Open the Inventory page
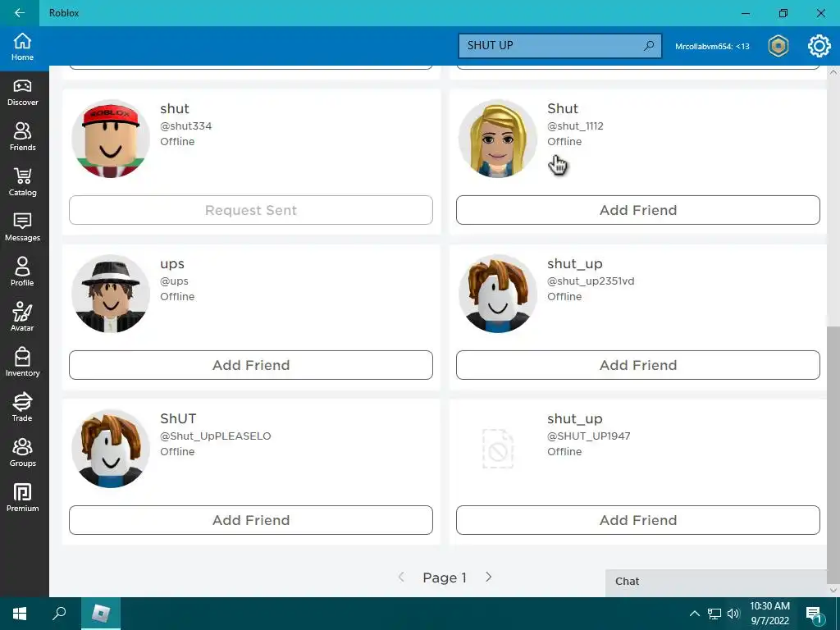Image resolution: width=840 pixels, height=630 pixels. point(22,363)
